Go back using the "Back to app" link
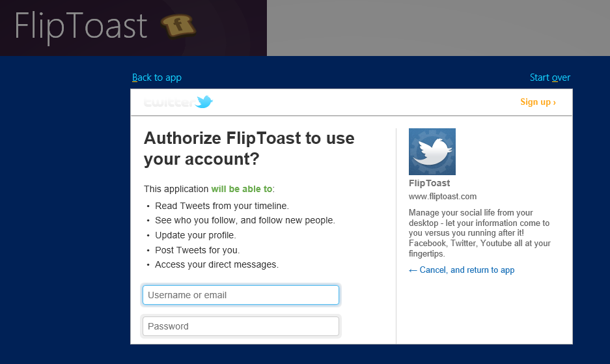The height and width of the screenshot is (364, 610). click(x=157, y=77)
